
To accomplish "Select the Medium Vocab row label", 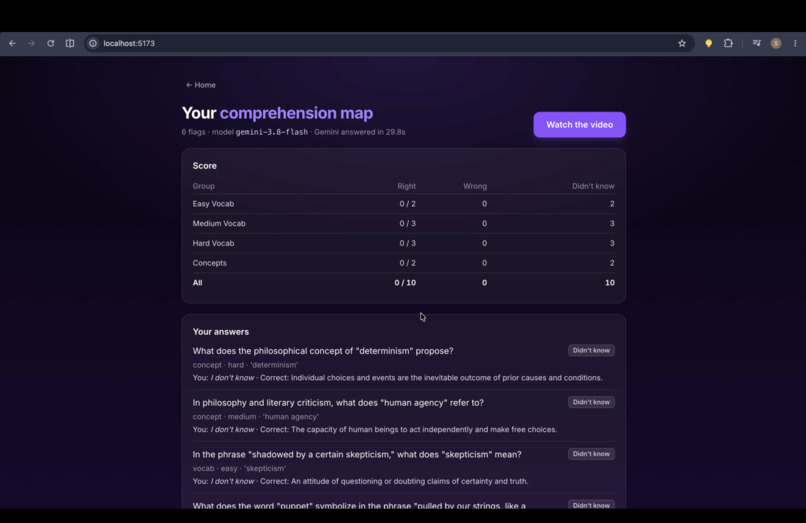I will [219, 223].
